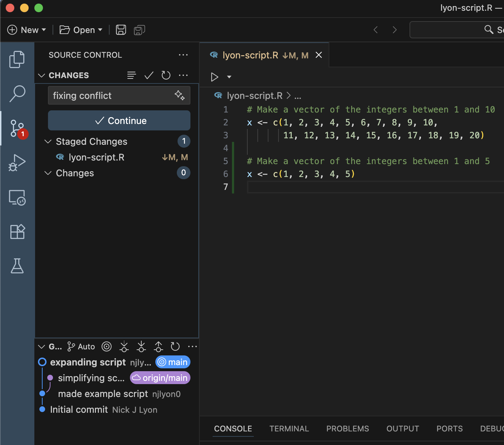Open the New button dropdown
Viewport: 504px width, 445px height.
click(x=44, y=30)
